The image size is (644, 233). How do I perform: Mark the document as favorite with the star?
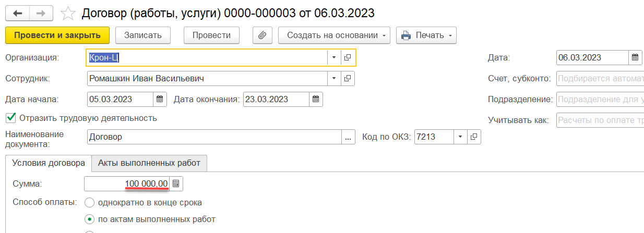click(68, 13)
